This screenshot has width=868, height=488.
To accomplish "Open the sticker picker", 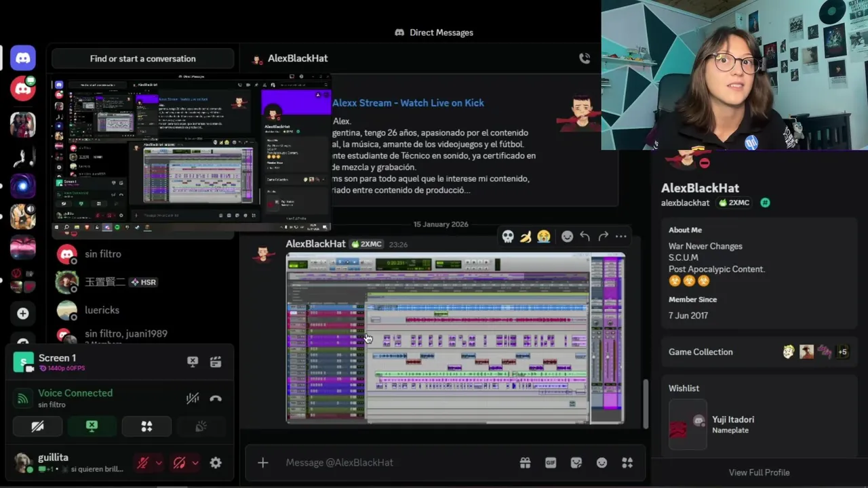I will pyautogui.click(x=576, y=462).
